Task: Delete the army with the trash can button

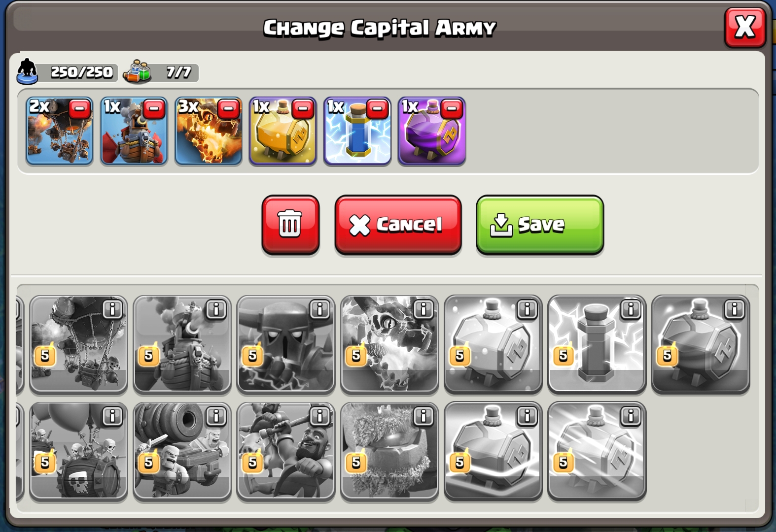Action: click(290, 224)
